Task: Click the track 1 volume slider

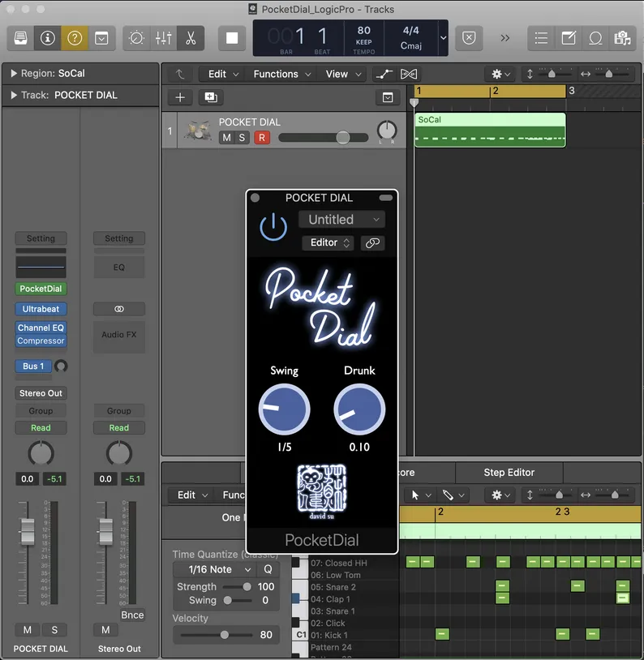Action: coord(323,138)
